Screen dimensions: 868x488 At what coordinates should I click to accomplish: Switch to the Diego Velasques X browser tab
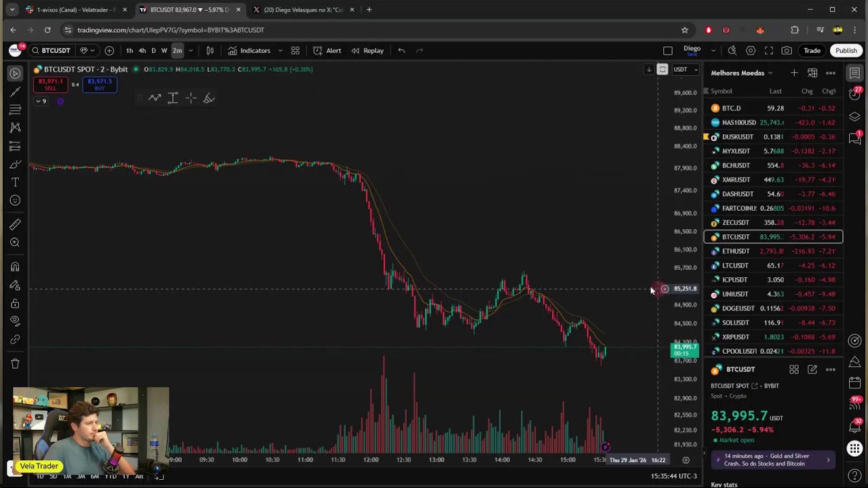pos(303,9)
